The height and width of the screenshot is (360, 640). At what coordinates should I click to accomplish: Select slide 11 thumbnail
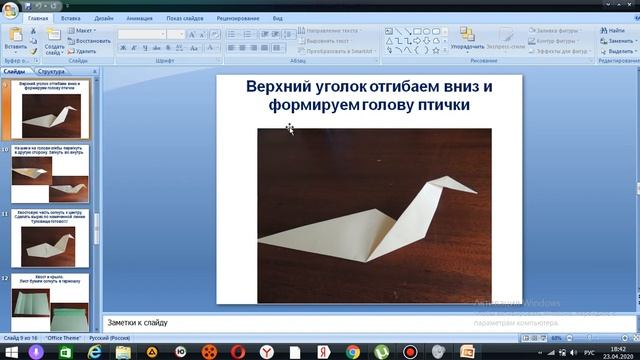pos(50,238)
